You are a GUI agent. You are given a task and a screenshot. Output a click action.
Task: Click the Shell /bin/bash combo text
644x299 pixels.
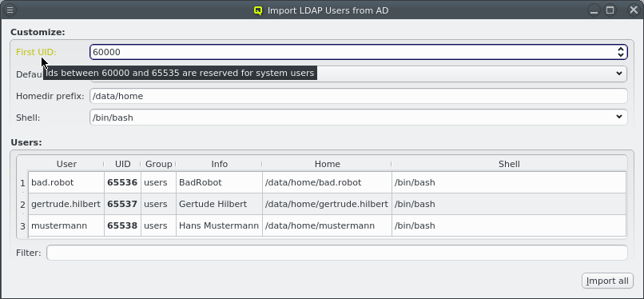click(x=113, y=118)
